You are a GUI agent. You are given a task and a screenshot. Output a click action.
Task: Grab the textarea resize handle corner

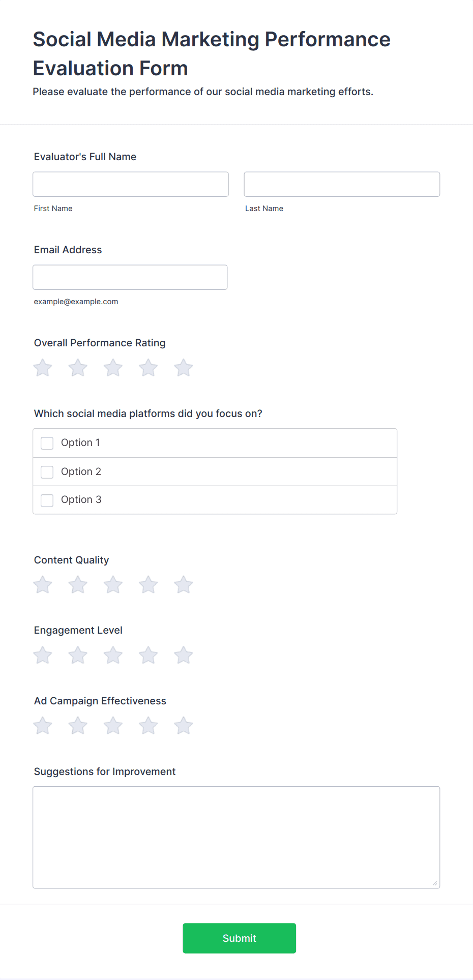[x=435, y=883]
